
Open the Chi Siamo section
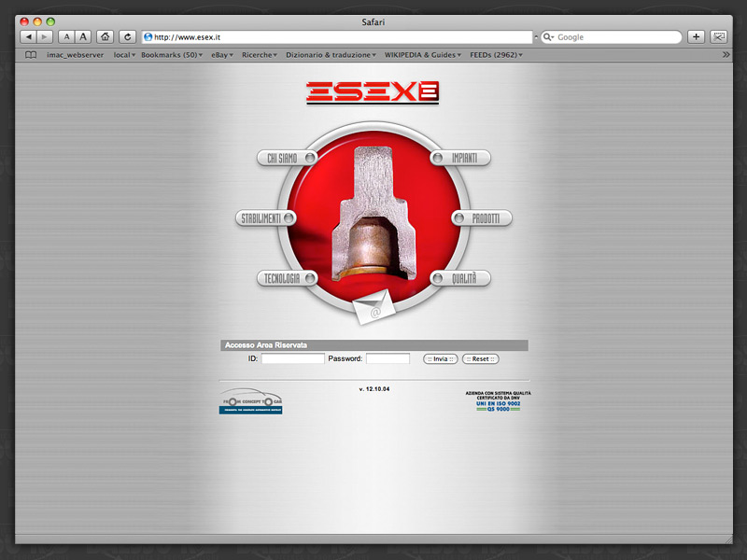click(288, 158)
